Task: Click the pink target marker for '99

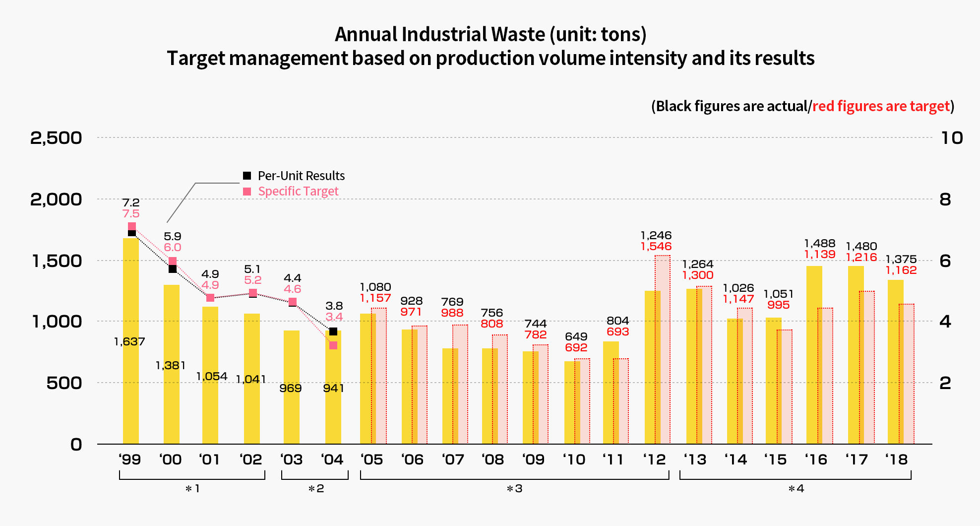Action: (x=132, y=226)
